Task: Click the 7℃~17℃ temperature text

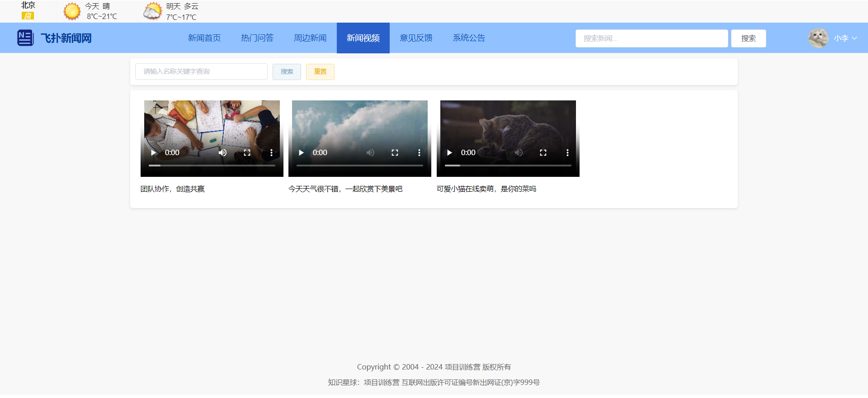Action: click(x=181, y=17)
